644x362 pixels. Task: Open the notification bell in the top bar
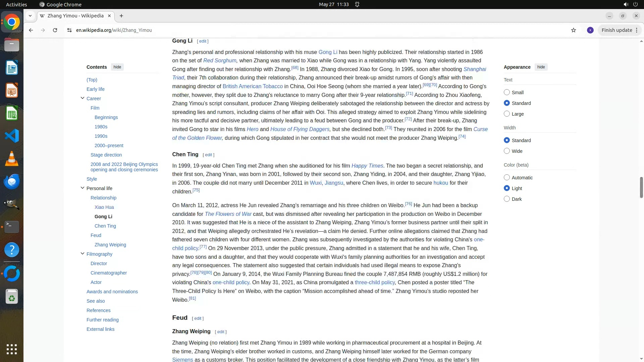click(x=357, y=4)
